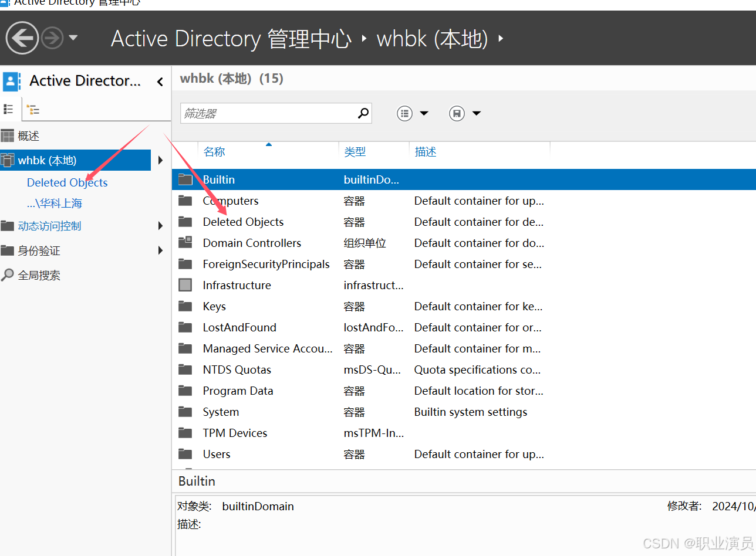
Task: Open Deleted Objects link in navigation pane
Action: [x=67, y=182]
